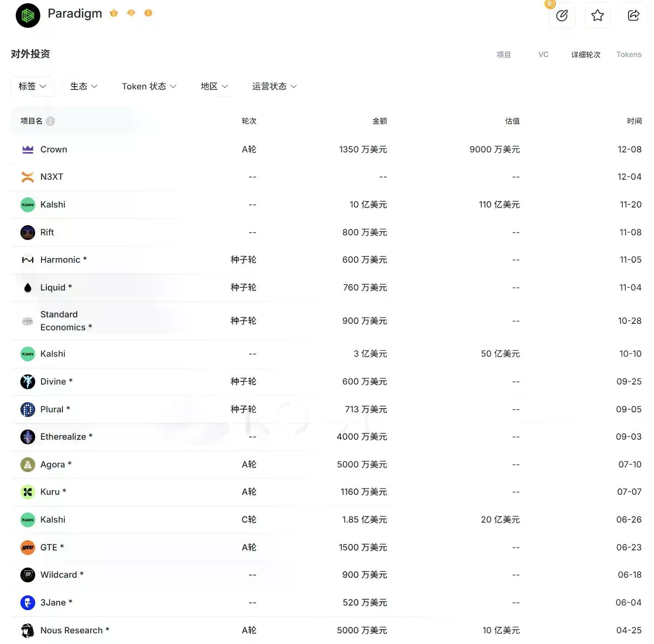This screenshot has height=644, width=654.
Task: Click the 估值 column header
Action: coord(512,121)
